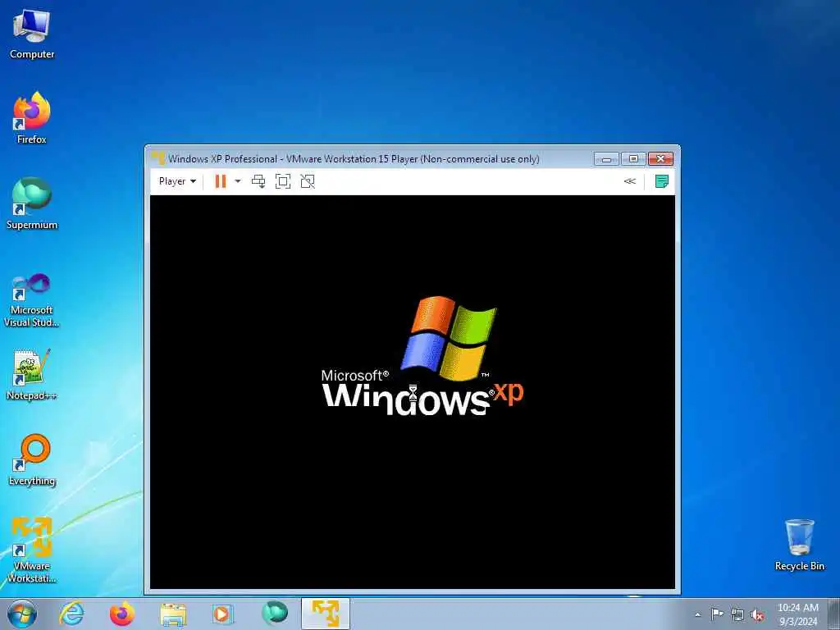Pause the virtual machine with the orange button

coord(220,181)
